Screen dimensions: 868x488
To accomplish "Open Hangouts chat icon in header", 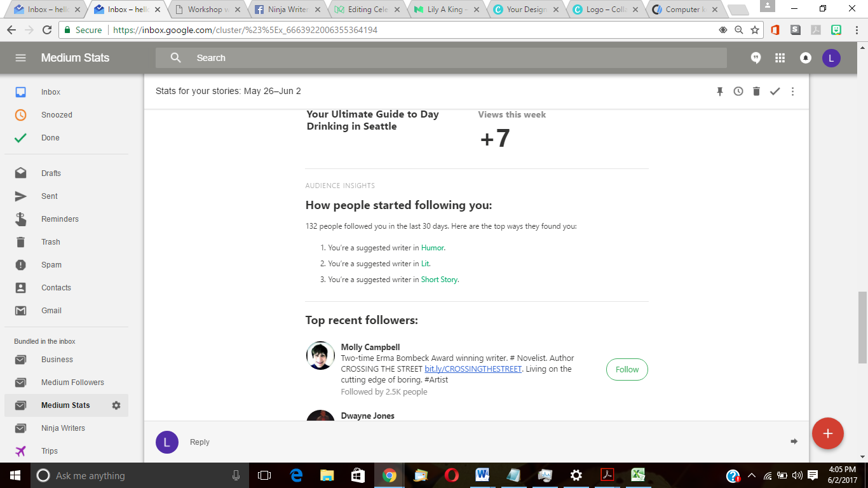I will (x=756, y=58).
